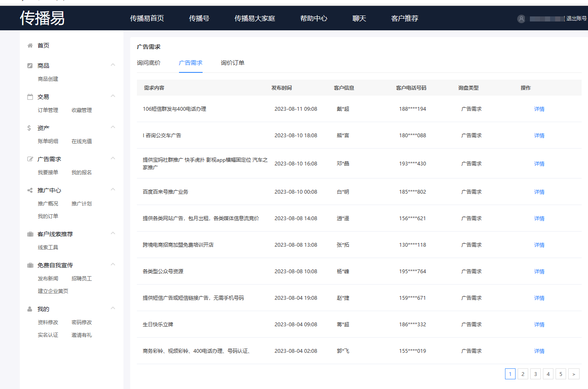Viewport: 588px width, 389px height.
Task: Click the 退出账号 logout link
Action: (x=578, y=19)
